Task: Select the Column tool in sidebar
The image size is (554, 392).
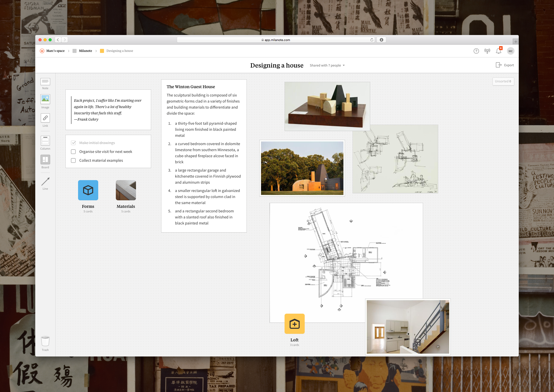Action: click(x=45, y=141)
